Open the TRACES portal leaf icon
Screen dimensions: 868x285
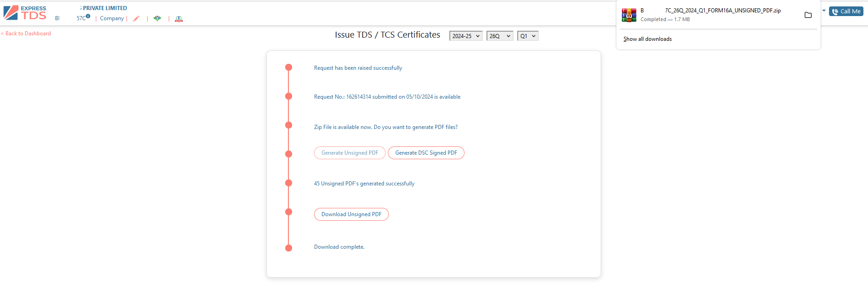click(x=157, y=19)
